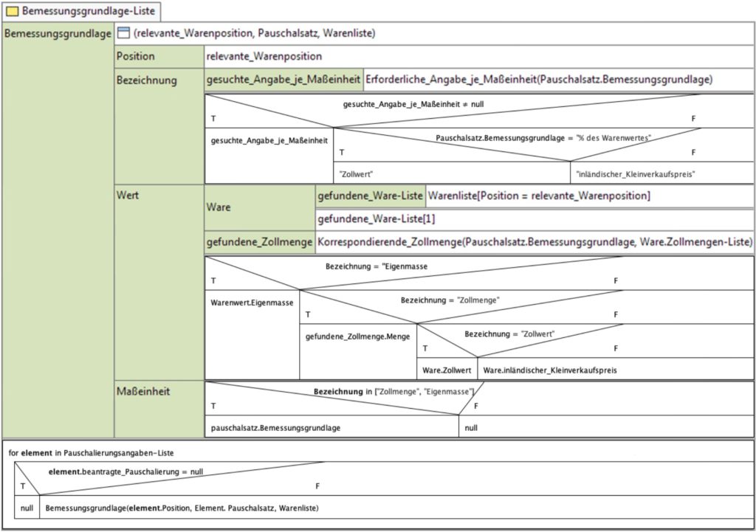Image resolution: width=756 pixels, height=532 pixels.
Task: Select condition Pauschalsatz.Bemessungsgrundlage = "% des Warenwertes"
Action: tap(543, 138)
